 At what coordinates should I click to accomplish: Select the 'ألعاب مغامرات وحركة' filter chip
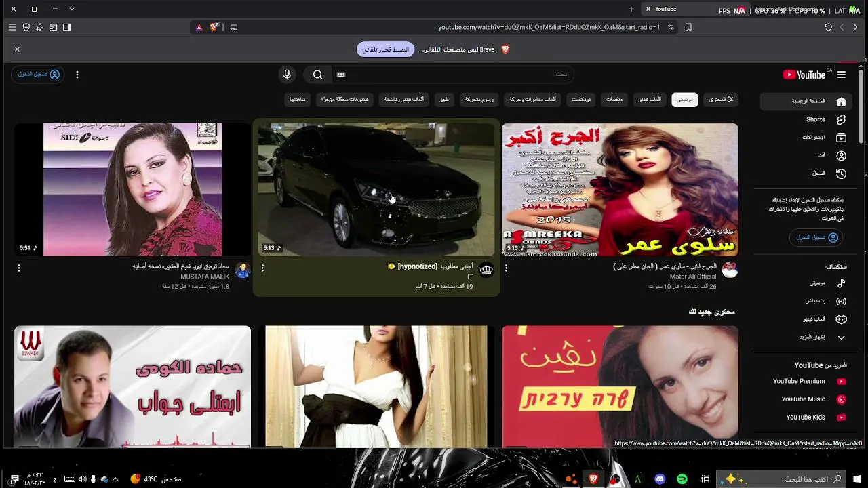coord(532,100)
